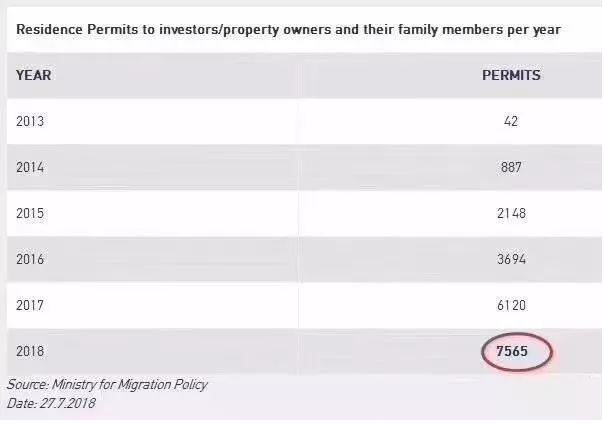Viewport: 604px width, 425px height.
Task: Click the 2013 year cell
Action: 30,121
